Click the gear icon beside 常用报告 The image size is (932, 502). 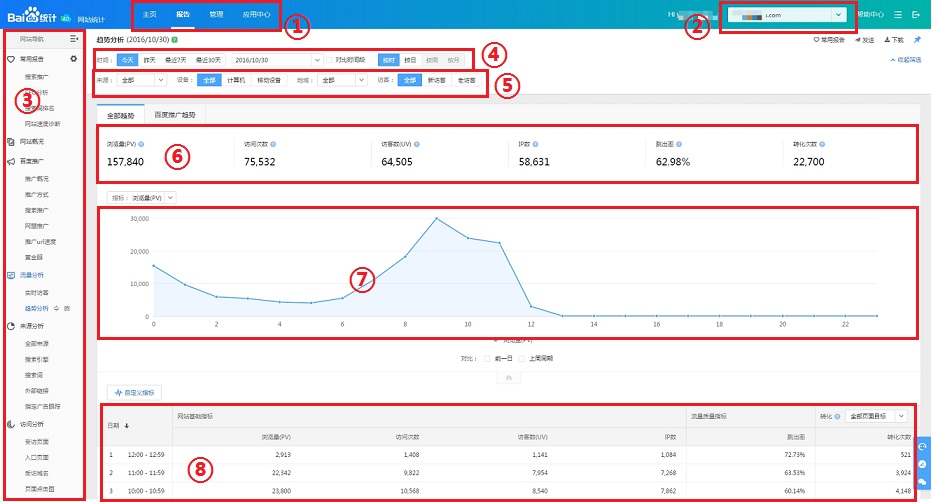(73, 60)
